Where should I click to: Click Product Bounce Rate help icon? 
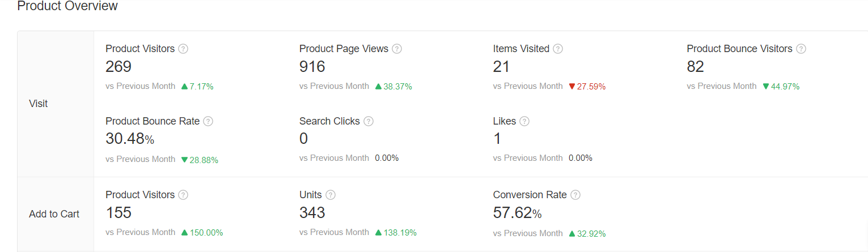point(208,121)
